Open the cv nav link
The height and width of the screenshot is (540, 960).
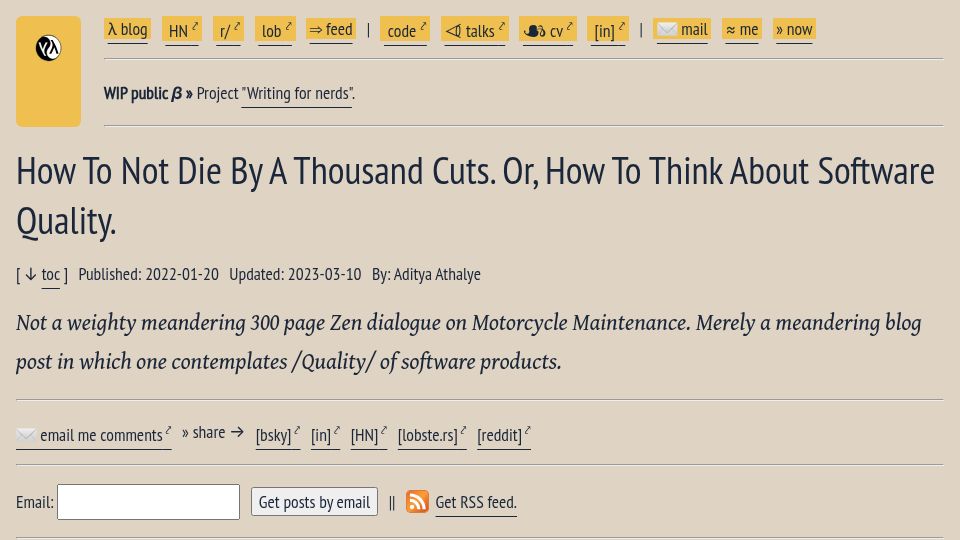(x=547, y=30)
